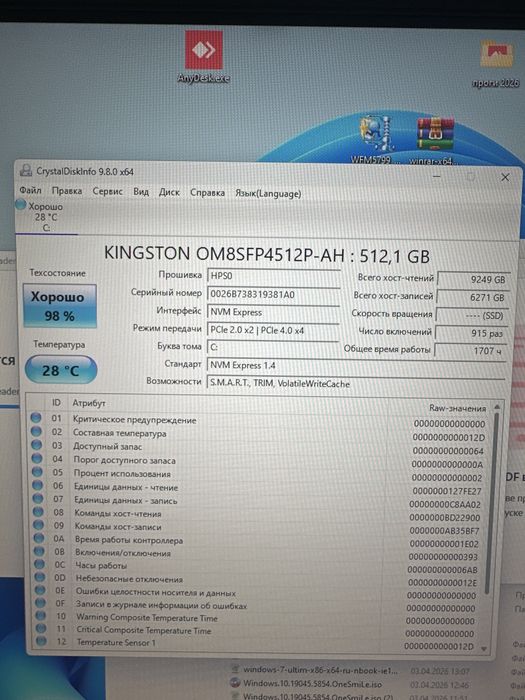Open the Диск menu
This screenshot has height=700, width=525.
click(169, 192)
